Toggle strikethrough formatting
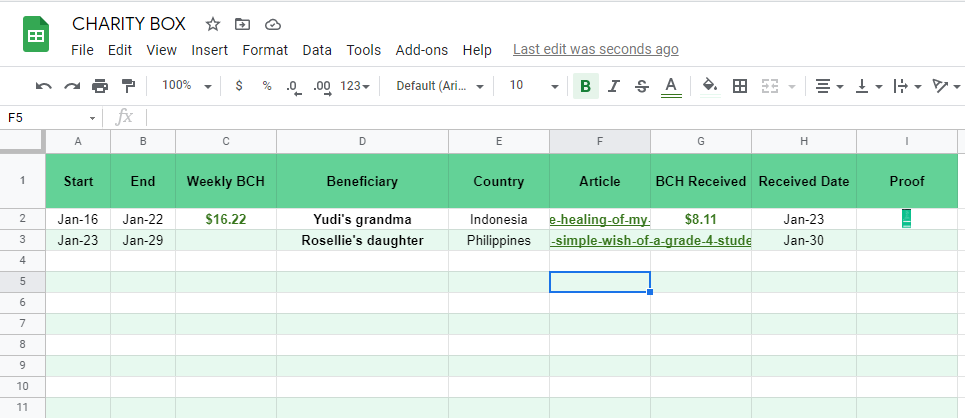965x418 pixels. 641,86
